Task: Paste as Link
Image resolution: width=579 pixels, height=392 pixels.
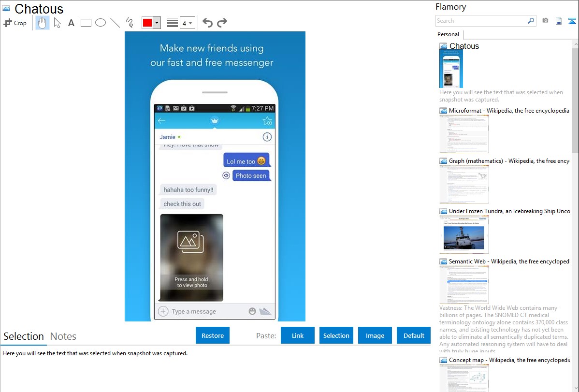Action: (x=298, y=335)
